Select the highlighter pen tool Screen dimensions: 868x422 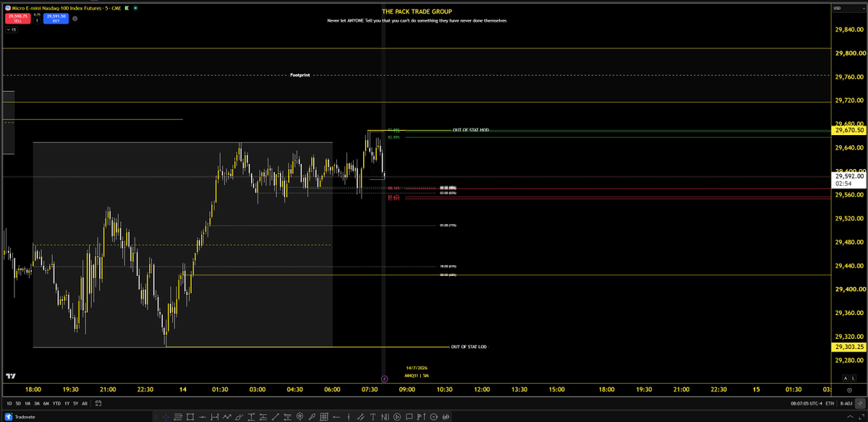coord(312,417)
